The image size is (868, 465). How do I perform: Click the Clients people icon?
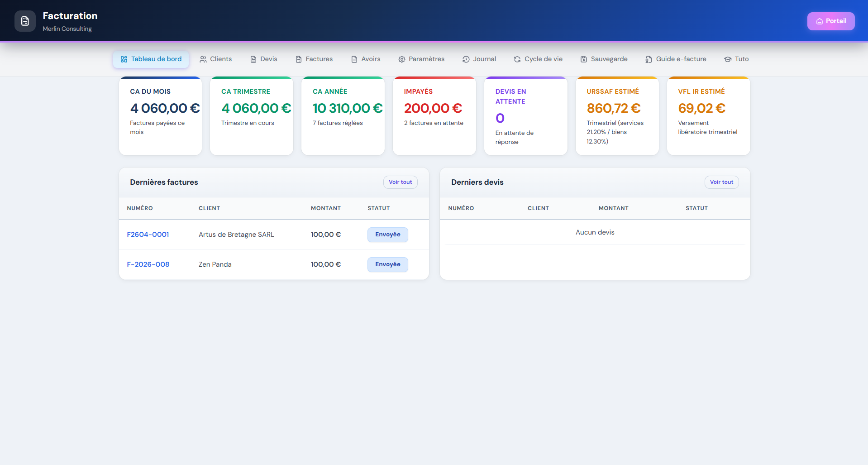pos(203,59)
